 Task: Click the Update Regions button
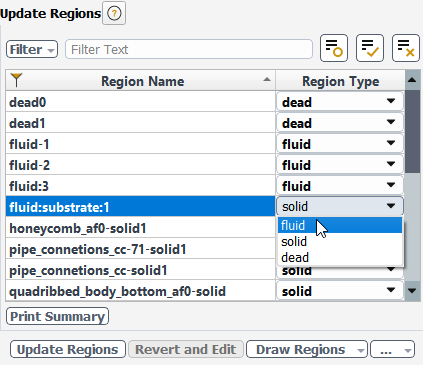pyautogui.click(x=68, y=349)
